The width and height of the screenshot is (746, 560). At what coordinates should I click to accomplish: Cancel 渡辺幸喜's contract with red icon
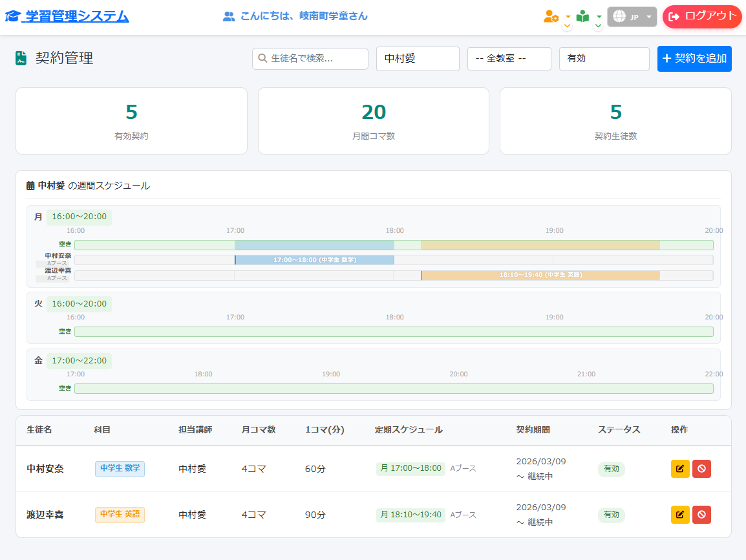click(x=702, y=515)
